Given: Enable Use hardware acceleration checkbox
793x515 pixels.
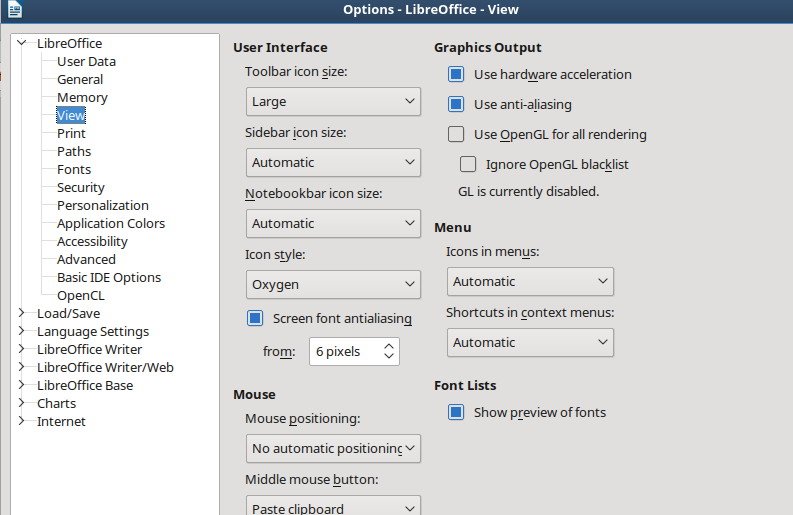Looking at the screenshot, I should pos(456,74).
